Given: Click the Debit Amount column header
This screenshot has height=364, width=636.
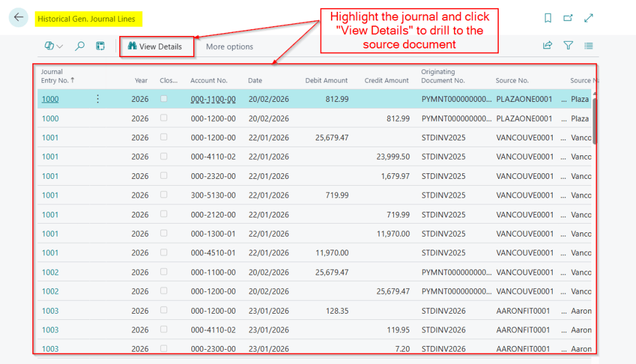Looking at the screenshot, I should pos(326,80).
